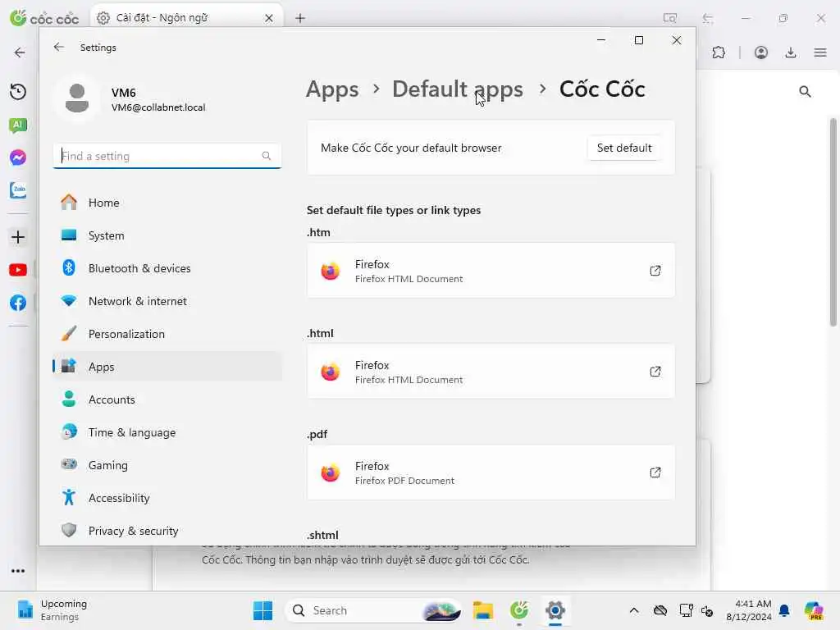Image resolution: width=840 pixels, height=630 pixels.
Task: Open Time & language settings
Action: [167, 432]
